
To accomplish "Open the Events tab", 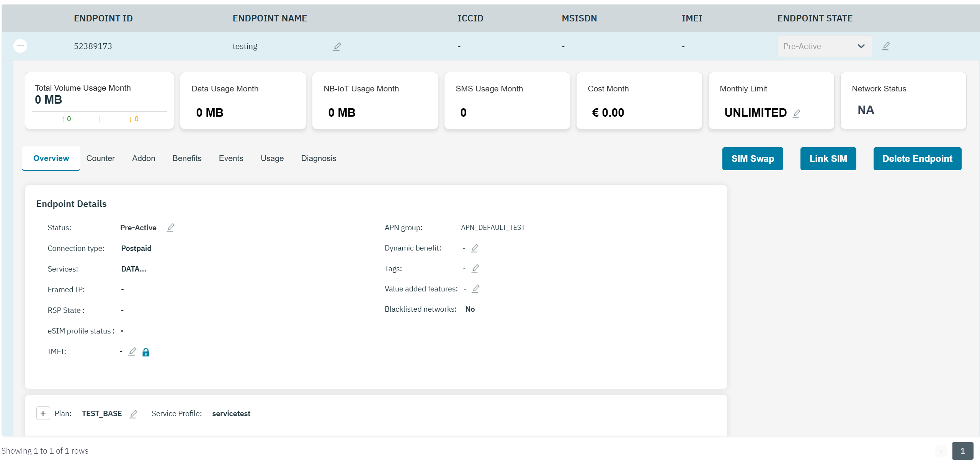I will coord(231,158).
